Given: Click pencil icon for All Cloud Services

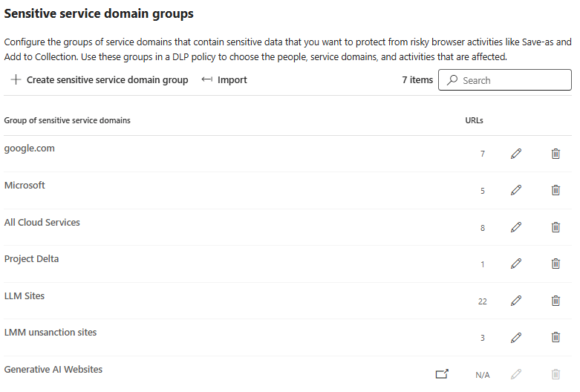Looking at the screenshot, I should tap(516, 227).
